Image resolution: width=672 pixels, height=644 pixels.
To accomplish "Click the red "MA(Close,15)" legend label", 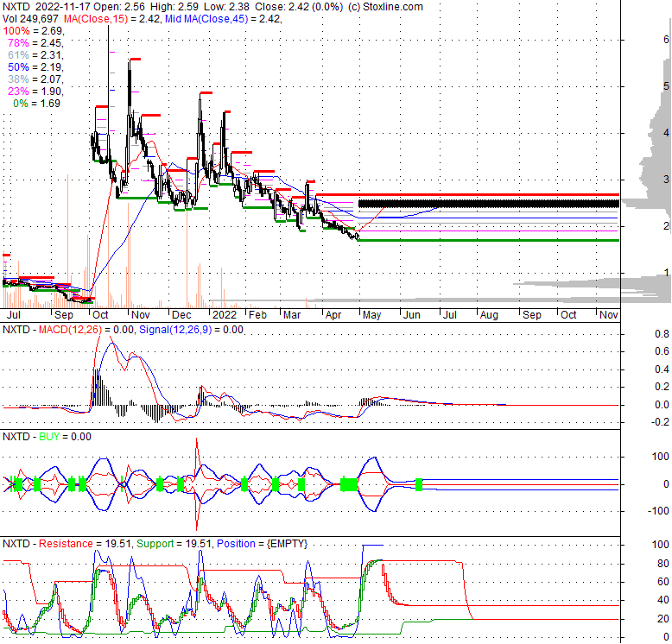I will tap(96, 19).
